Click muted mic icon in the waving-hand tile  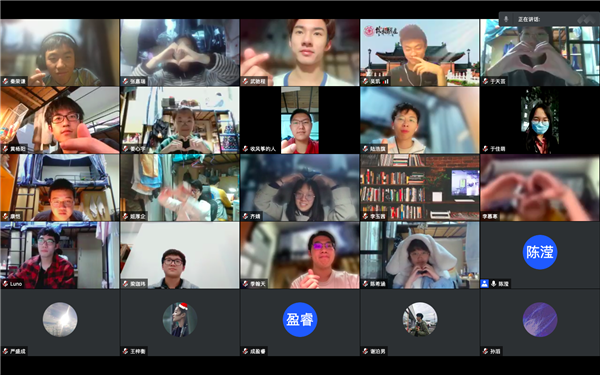tap(125, 217)
